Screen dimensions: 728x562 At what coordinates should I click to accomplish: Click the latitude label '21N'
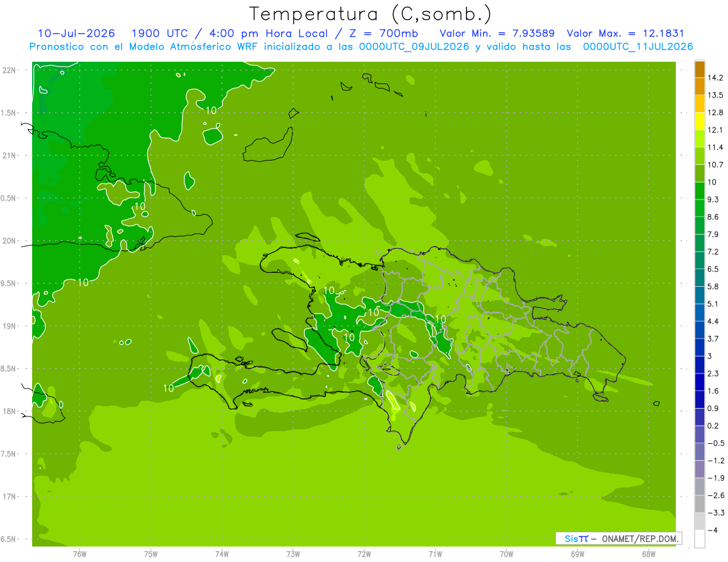9,155
